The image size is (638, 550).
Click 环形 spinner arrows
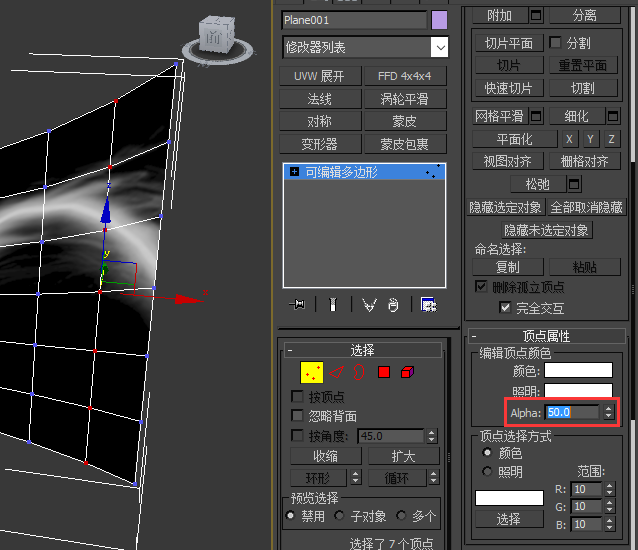click(x=356, y=477)
